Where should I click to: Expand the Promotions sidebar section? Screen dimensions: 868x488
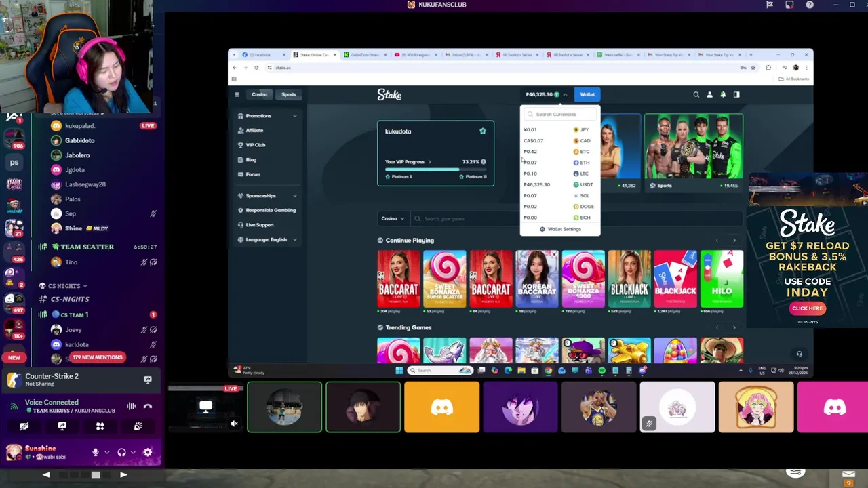pos(294,116)
